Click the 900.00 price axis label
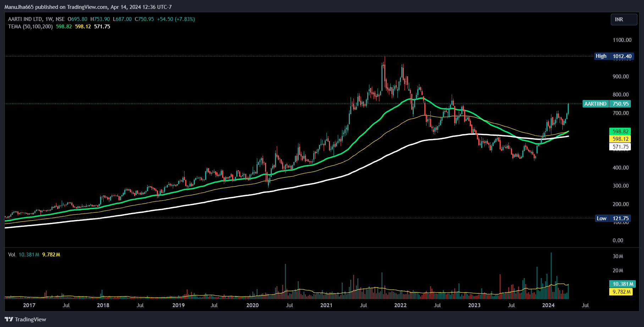Image resolution: width=644 pixels, height=327 pixels. [621, 77]
